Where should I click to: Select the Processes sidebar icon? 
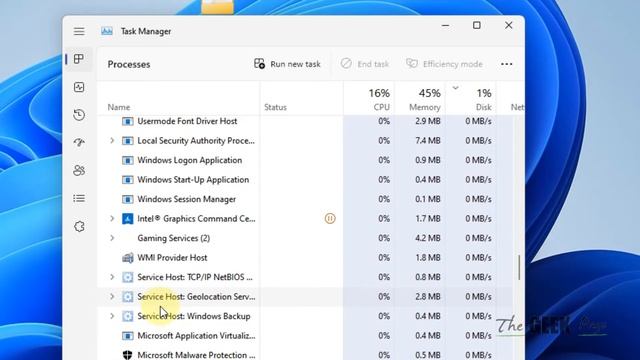click(x=79, y=59)
